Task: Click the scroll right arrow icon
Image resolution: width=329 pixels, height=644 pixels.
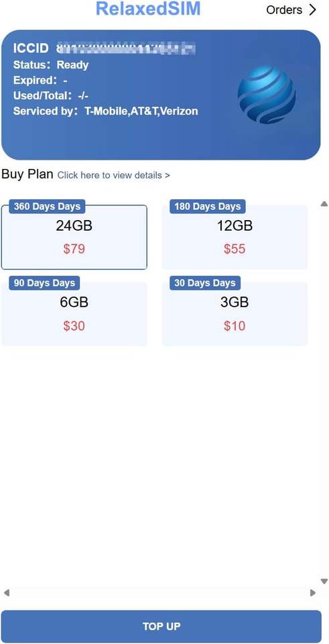Action: coord(313,592)
